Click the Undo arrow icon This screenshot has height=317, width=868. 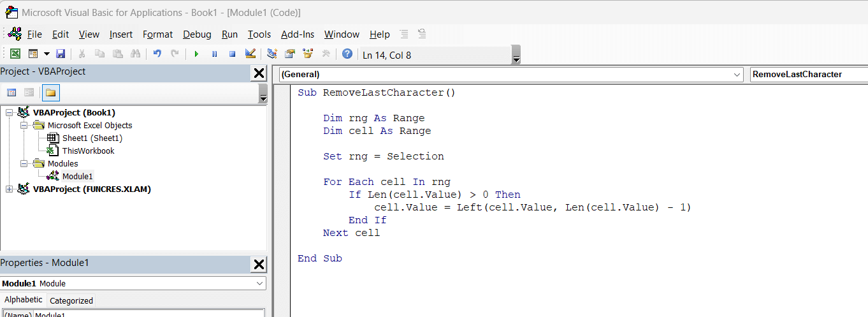[x=157, y=54]
